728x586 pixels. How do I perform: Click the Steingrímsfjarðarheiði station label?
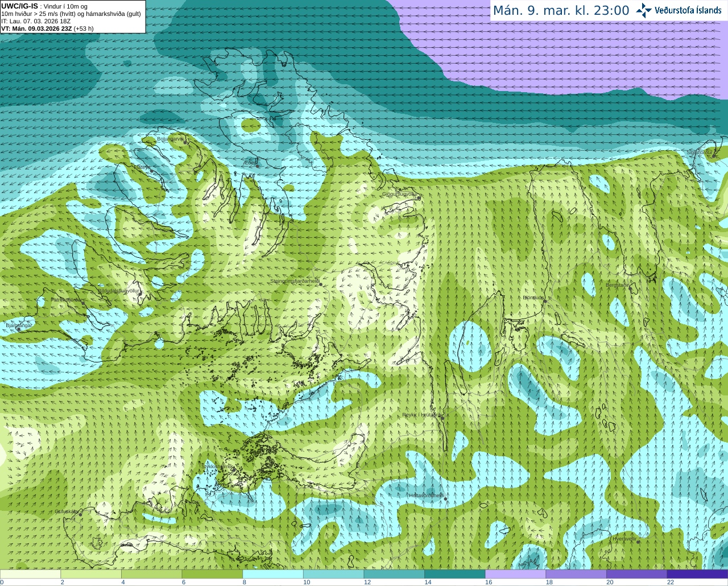[x=295, y=281]
